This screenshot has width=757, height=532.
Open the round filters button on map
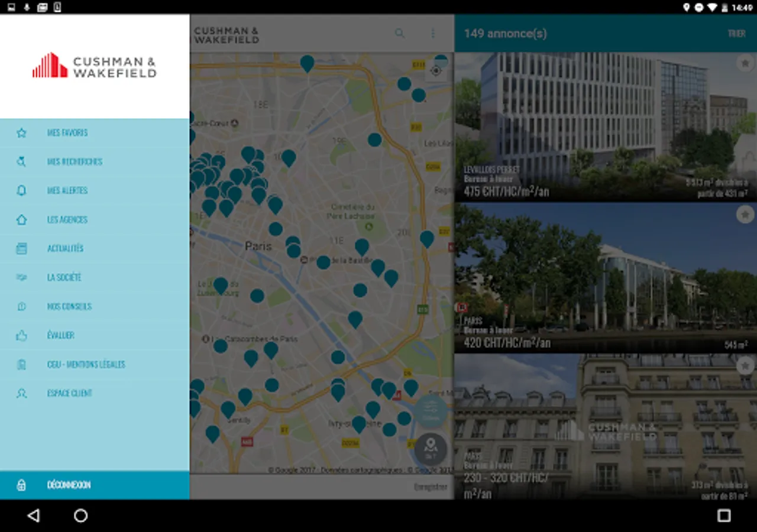click(431, 411)
